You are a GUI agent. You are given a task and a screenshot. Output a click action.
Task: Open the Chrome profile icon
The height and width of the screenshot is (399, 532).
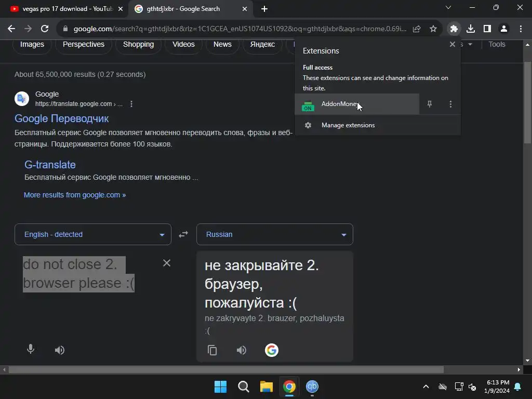pyautogui.click(x=504, y=29)
